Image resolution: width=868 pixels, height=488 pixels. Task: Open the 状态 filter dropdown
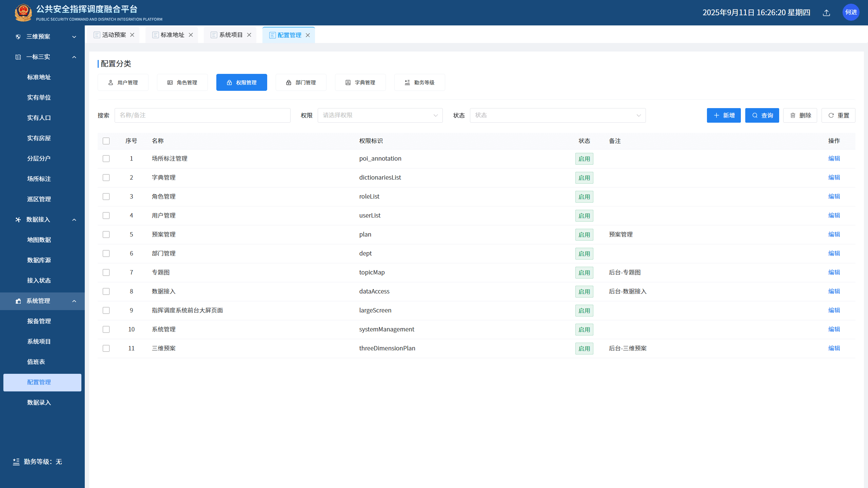point(558,116)
